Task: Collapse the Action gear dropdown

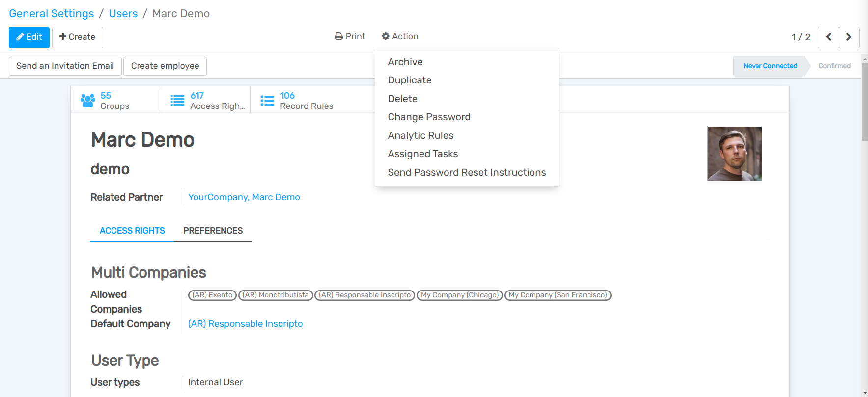Action: pos(400,36)
